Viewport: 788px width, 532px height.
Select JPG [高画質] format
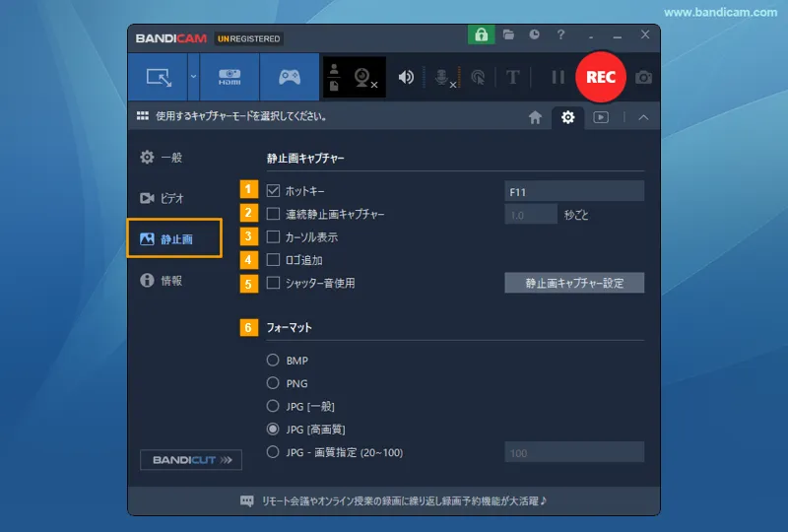tap(273, 429)
